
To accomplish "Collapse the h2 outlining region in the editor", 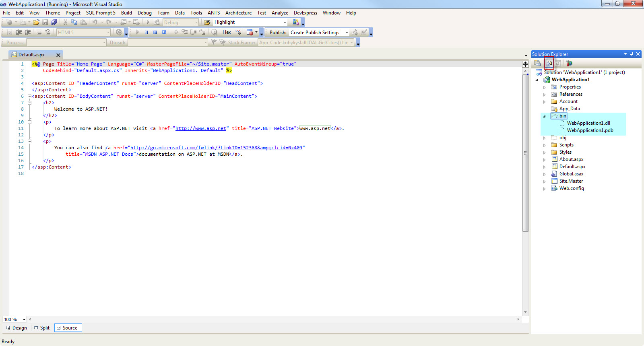I will click(30, 103).
